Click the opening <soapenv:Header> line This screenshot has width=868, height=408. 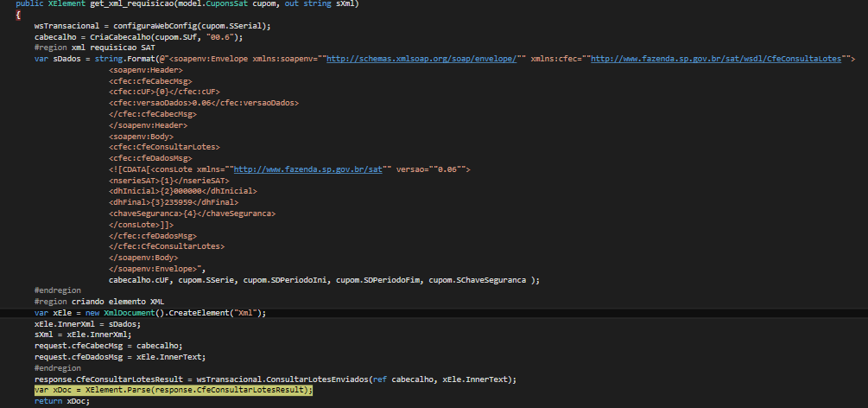pos(146,70)
